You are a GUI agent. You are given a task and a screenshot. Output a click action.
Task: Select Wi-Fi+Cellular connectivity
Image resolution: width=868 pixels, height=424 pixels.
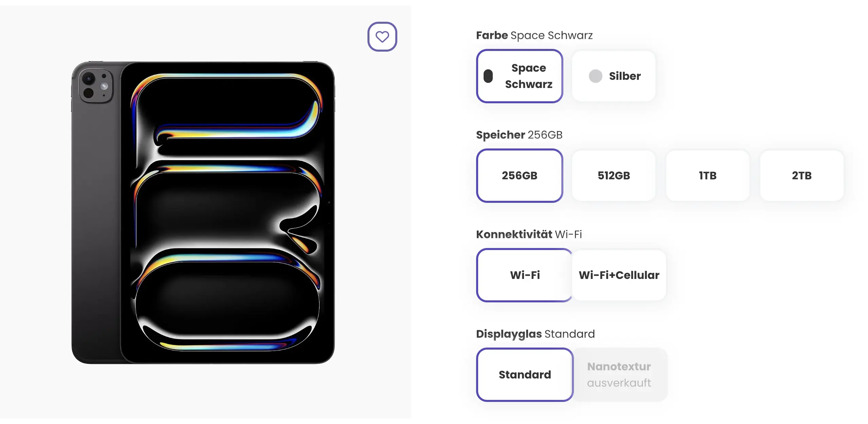tap(619, 275)
